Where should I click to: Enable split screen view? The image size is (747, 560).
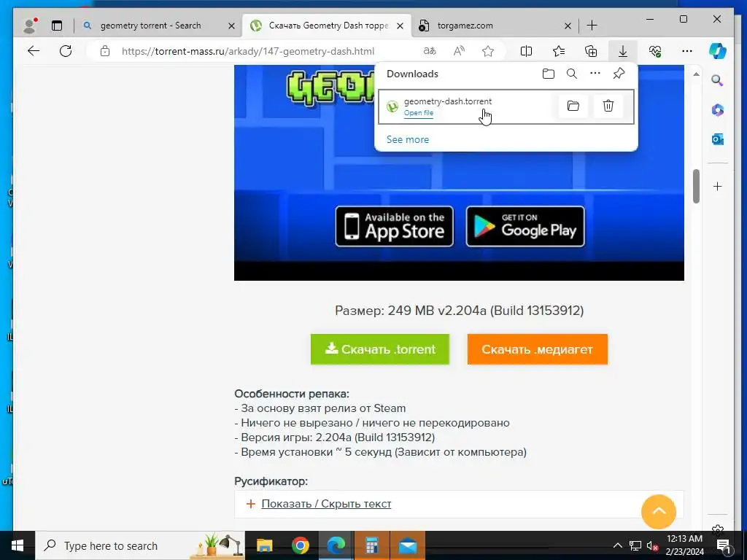coord(527,51)
